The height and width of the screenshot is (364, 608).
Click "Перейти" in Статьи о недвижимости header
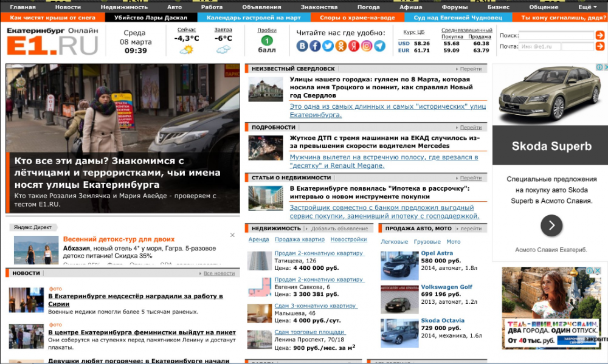tap(471, 178)
